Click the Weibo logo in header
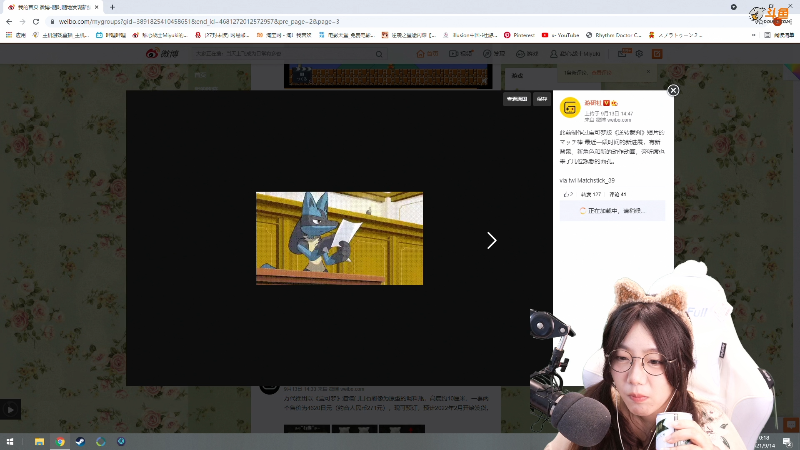The height and width of the screenshot is (450, 800). coord(162,54)
